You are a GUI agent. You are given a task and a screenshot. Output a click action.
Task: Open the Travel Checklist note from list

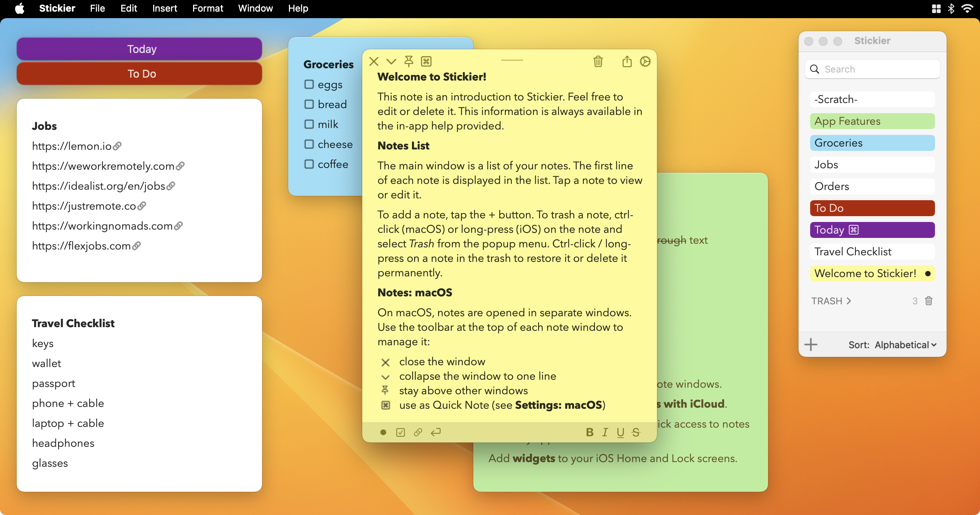pyautogui.click(x=872, y=252)
